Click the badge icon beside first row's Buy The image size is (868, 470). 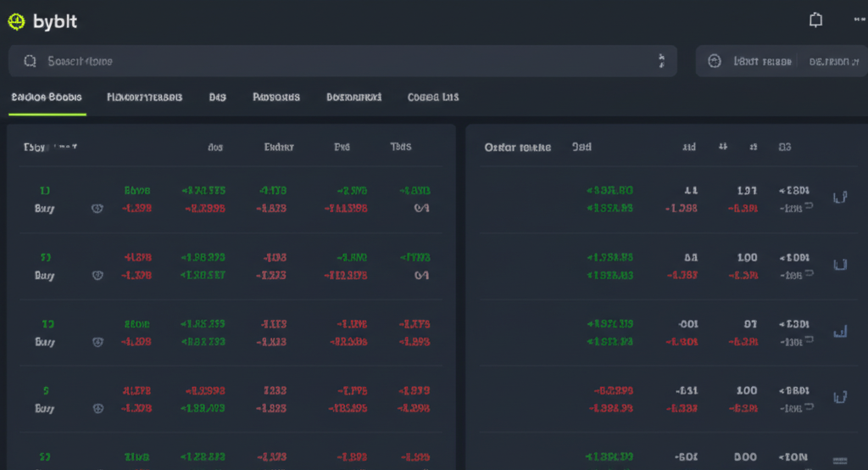click(97, 208)
